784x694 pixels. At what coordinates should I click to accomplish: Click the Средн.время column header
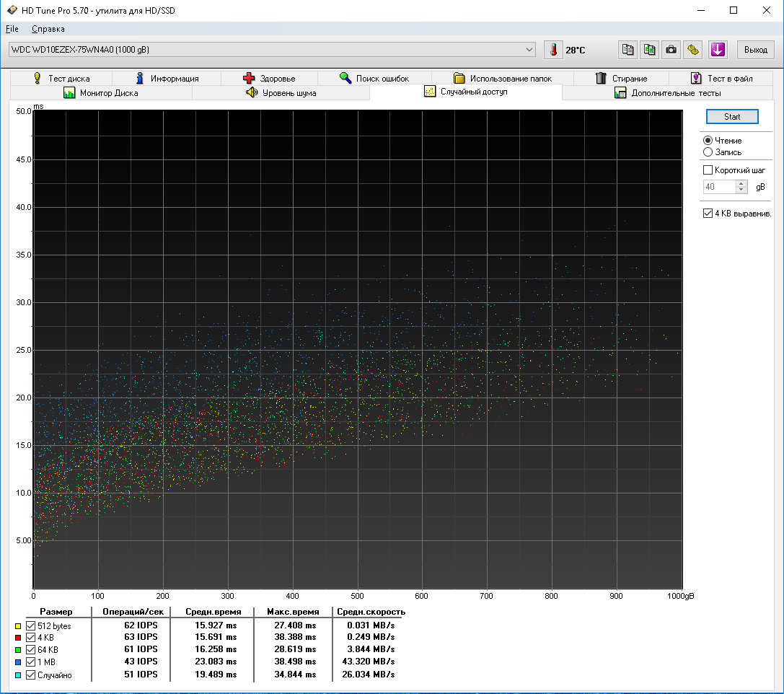click(x=213, y=612)
